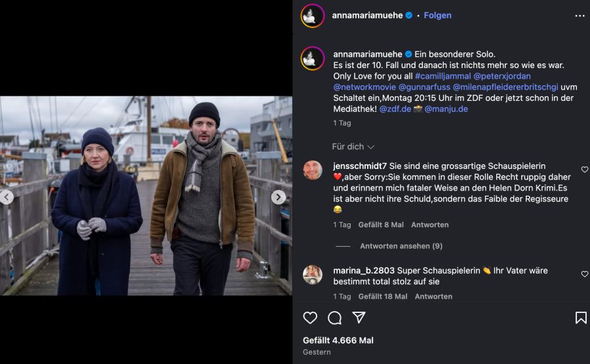Open comments via the speech bubble icon
Image resolution: width=590 pixels, height=364 pixels.
click(334, 318)
